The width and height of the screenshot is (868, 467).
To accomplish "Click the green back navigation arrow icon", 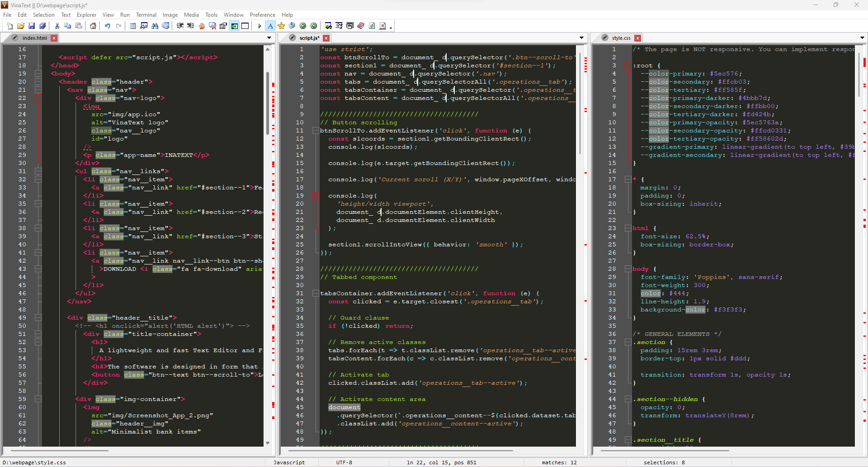I will point(303,26).
